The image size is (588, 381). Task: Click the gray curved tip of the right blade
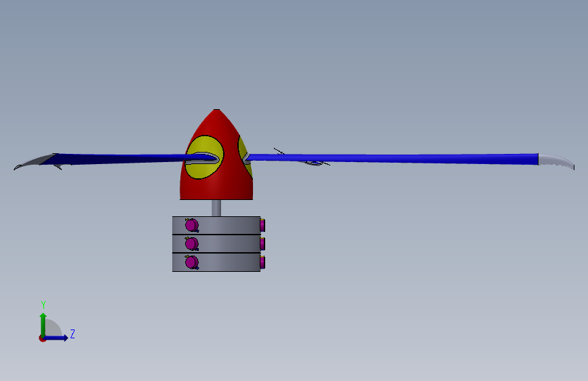(556, 161)
